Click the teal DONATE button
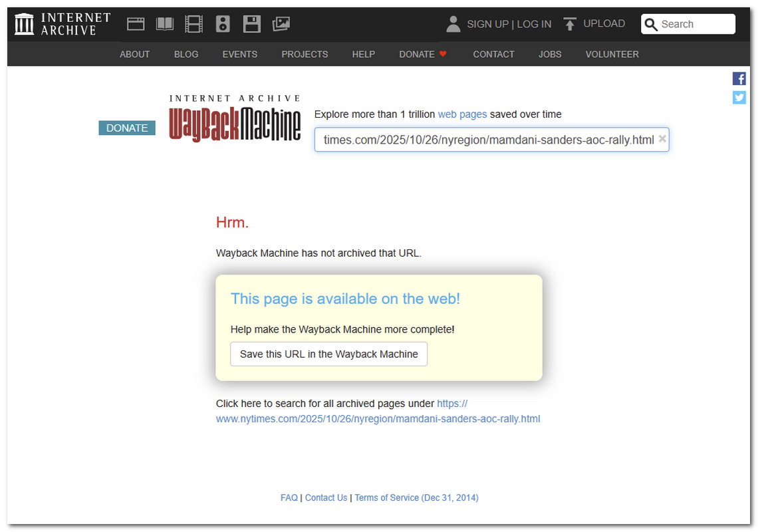The height and width of the screenshot is (532, 758). 126,128
